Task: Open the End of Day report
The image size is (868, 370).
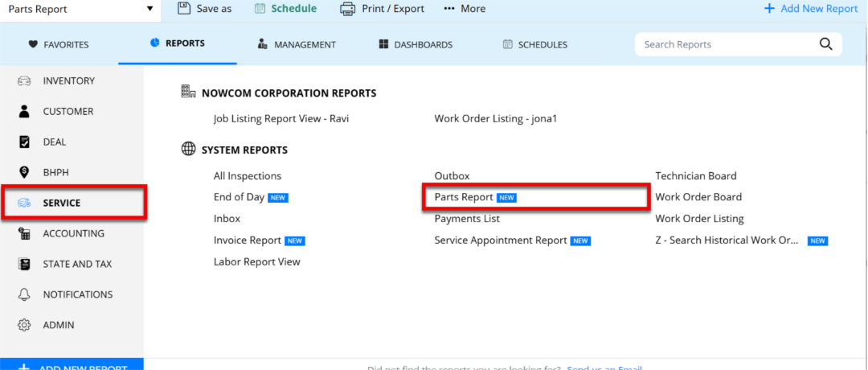Action: [239, 197]
